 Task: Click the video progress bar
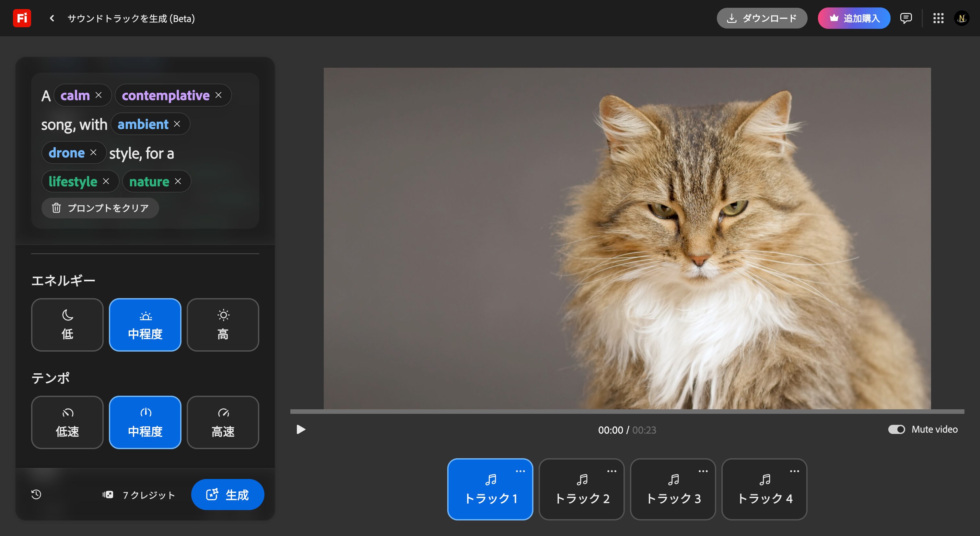pyautogui.click(x=627, y=412)
